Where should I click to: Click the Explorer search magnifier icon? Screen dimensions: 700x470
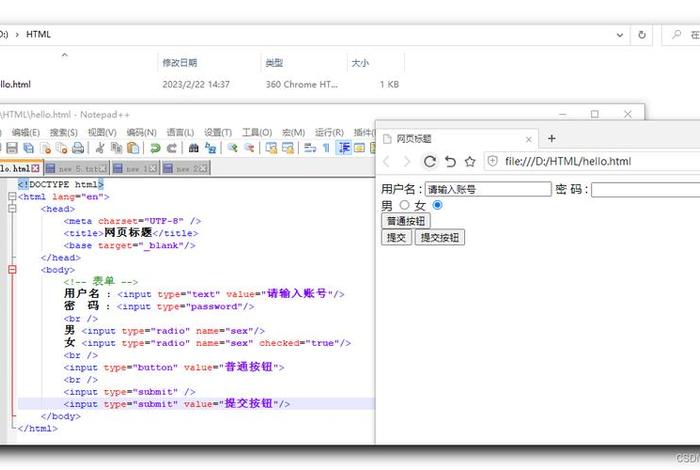pos(677,34)
